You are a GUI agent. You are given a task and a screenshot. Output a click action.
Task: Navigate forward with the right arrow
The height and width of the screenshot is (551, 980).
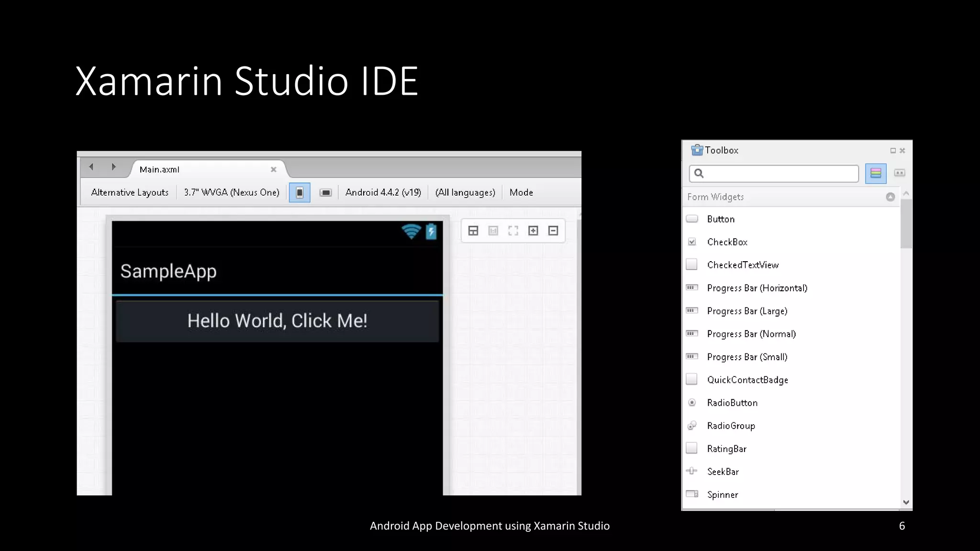113,167
